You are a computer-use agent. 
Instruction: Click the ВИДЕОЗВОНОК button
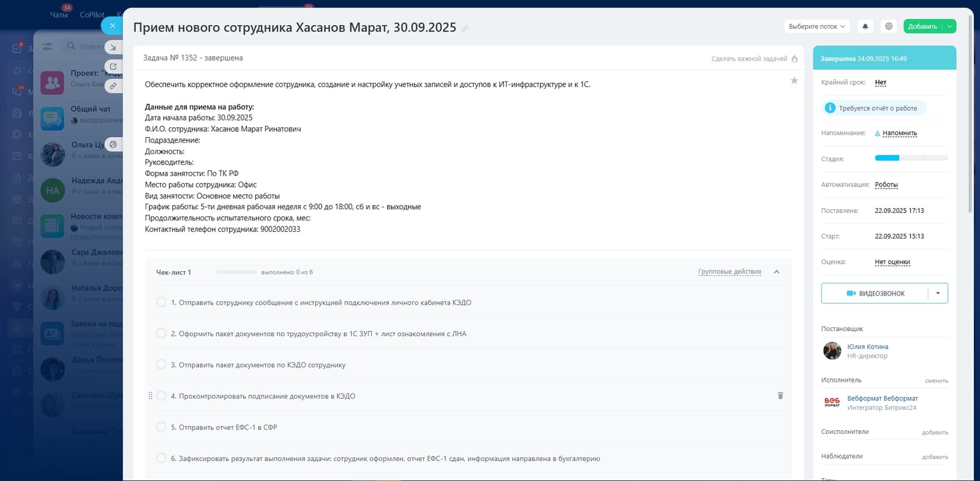click(x=875, y=293)
